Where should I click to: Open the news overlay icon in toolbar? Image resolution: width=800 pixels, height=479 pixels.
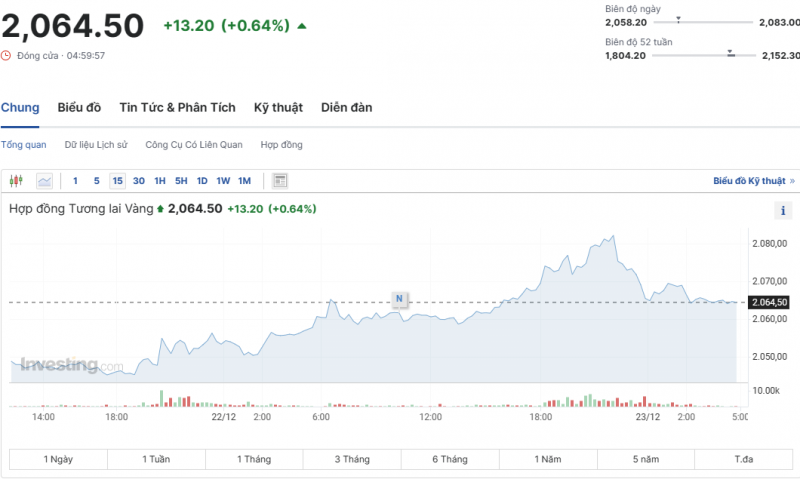pos(280,181)
